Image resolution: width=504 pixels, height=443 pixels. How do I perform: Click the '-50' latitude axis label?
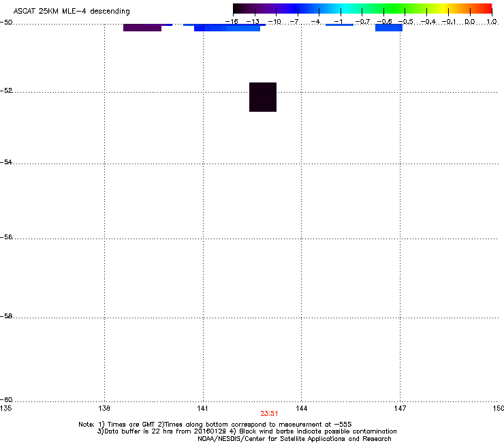point(6,22)
